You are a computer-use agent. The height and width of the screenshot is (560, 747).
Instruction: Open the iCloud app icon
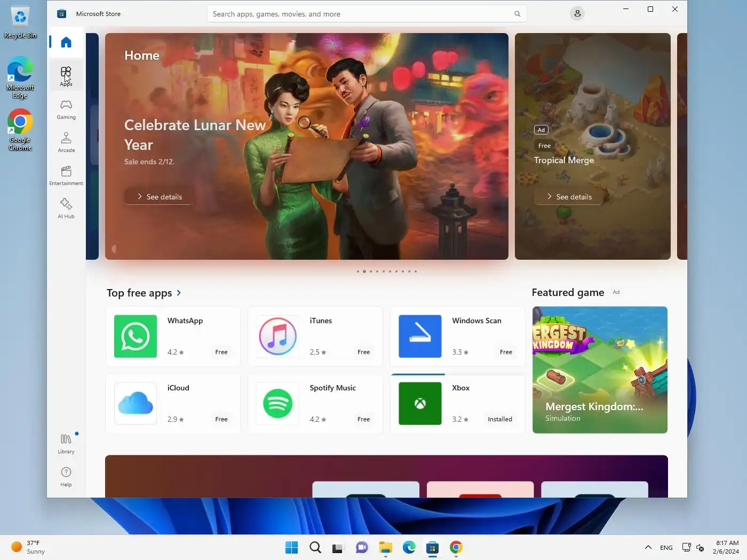point(136,403)
